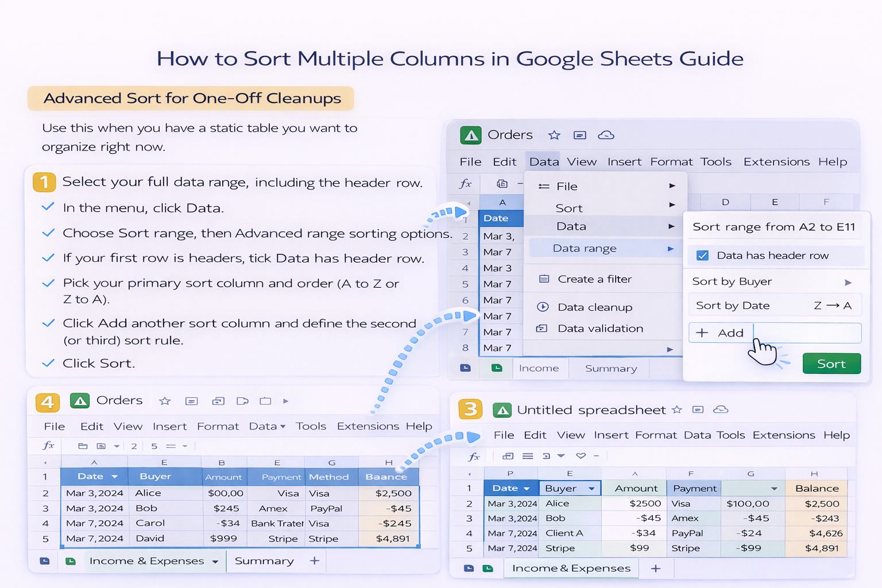The height and width of the screenshot is (588, 882).
Task: Expand the Data range submenu arrow
Action: pos(670,249)
